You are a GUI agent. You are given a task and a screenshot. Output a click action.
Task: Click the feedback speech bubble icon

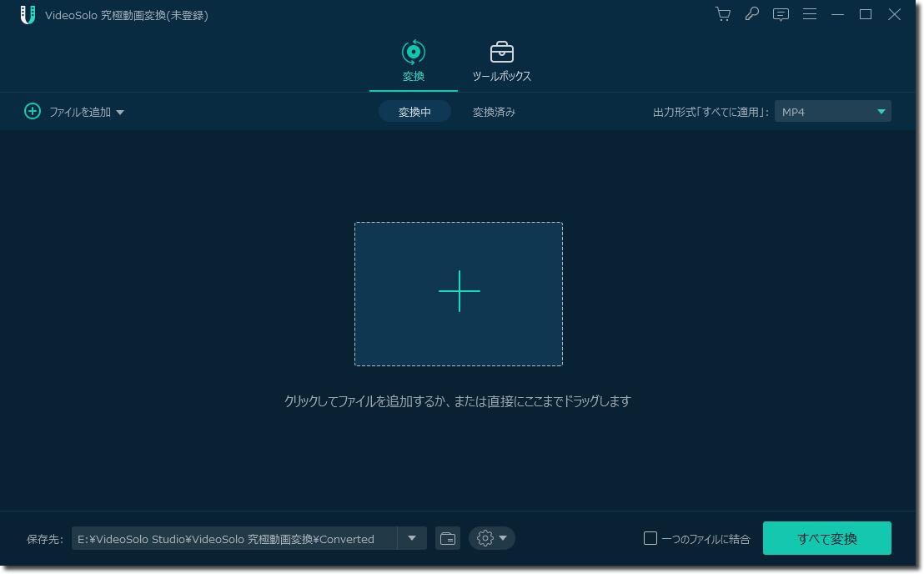click(x=781, y=14)
